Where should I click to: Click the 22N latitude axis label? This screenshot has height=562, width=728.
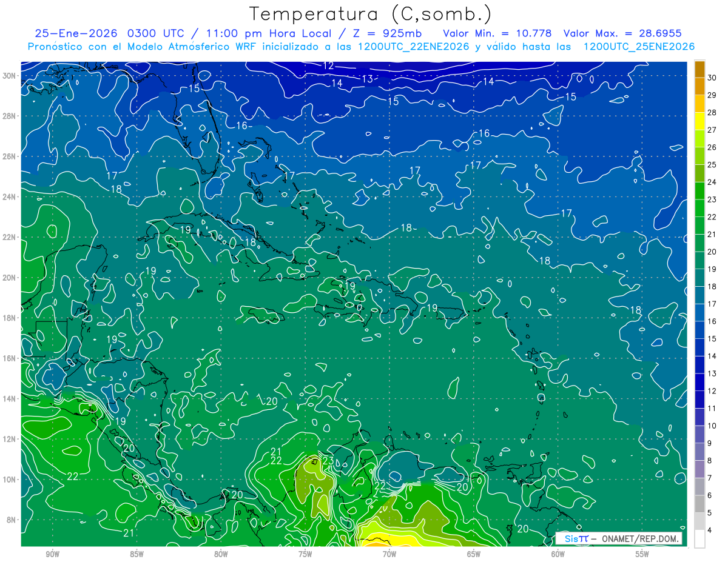(x=10, y=237)
